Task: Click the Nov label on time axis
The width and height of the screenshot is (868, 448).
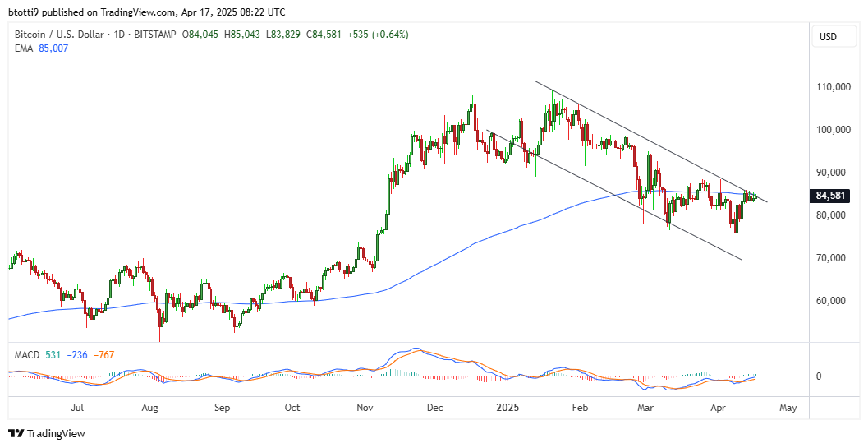Action: click(x=365, y=407)
